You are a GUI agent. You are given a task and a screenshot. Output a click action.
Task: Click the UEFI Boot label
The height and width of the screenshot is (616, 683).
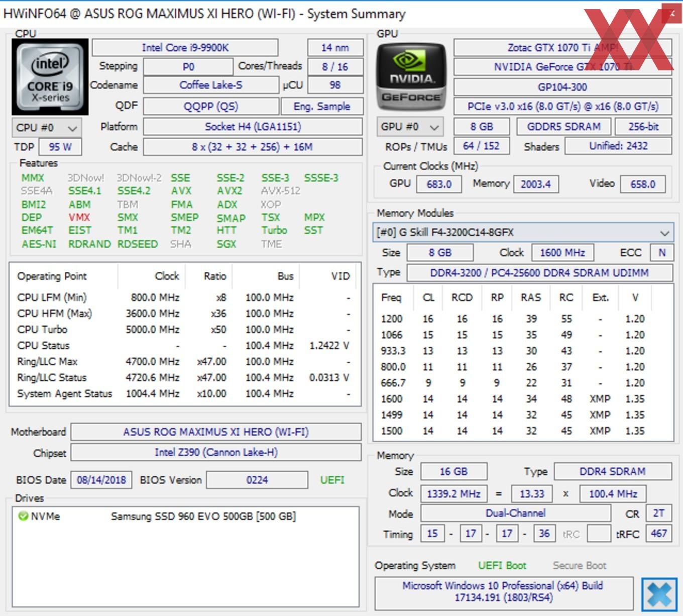point(502,565)
